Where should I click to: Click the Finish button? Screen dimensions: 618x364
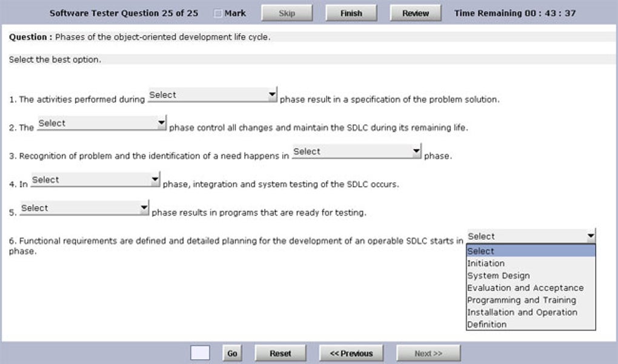351,13
